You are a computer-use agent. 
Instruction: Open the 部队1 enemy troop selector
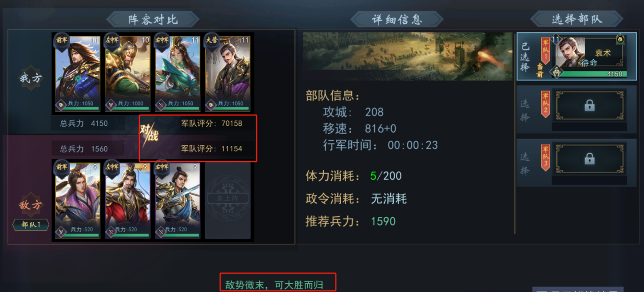tap(31, 225)
